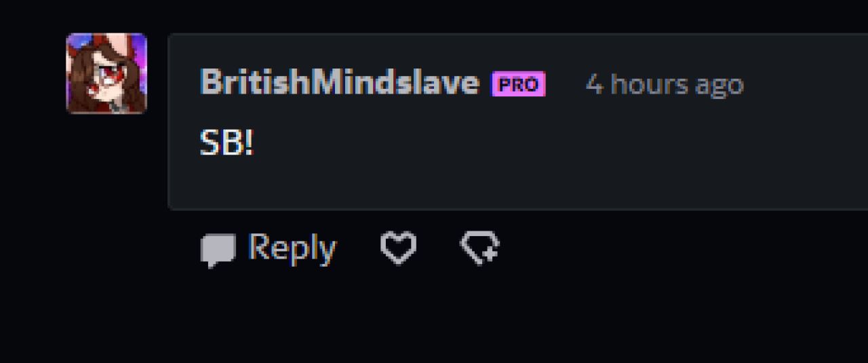Click the speech bubble Reply icon
The image size is (868, 363).
click(218, 250)
